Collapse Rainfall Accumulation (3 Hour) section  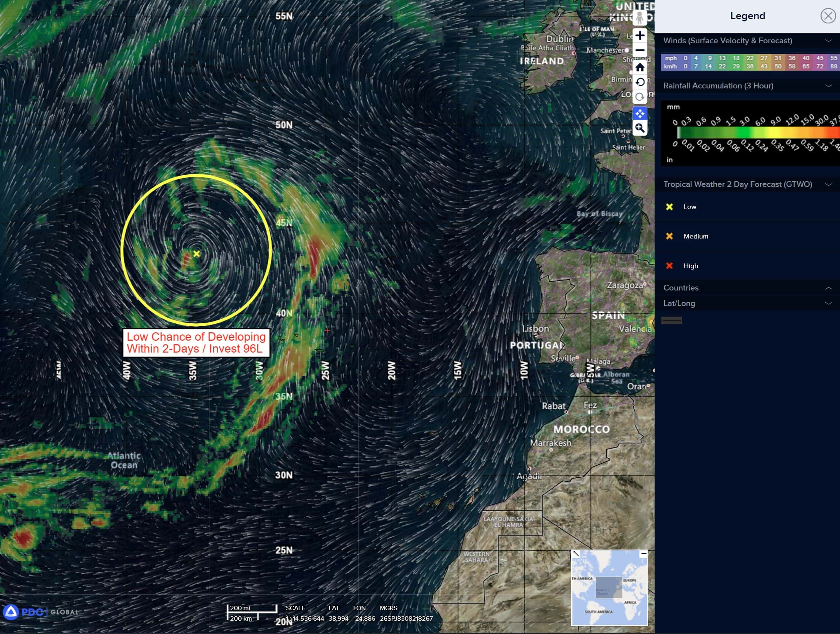(x=828, y=86)
